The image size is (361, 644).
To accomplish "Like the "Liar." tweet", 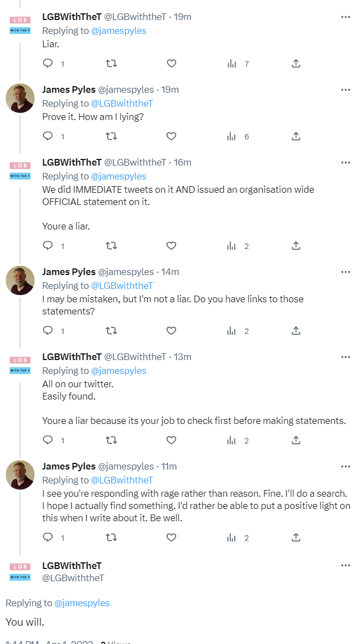I will (x=172, y=64).
